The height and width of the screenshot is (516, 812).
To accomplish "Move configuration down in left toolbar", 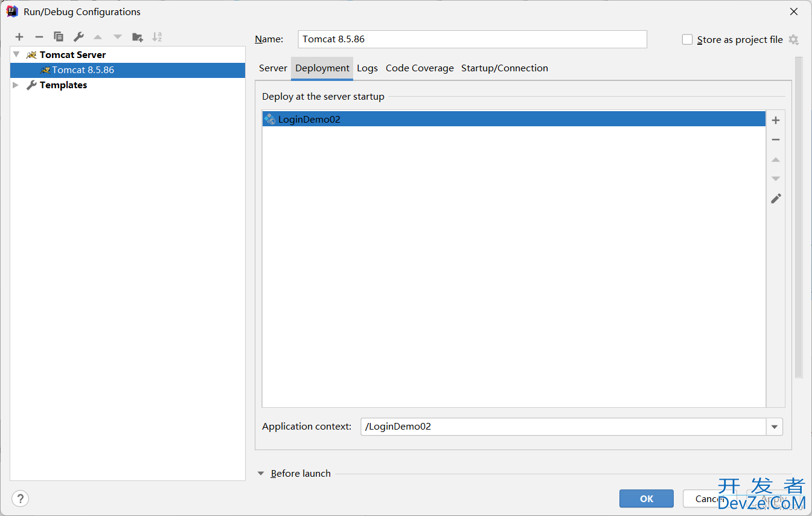I will [118, 37].
